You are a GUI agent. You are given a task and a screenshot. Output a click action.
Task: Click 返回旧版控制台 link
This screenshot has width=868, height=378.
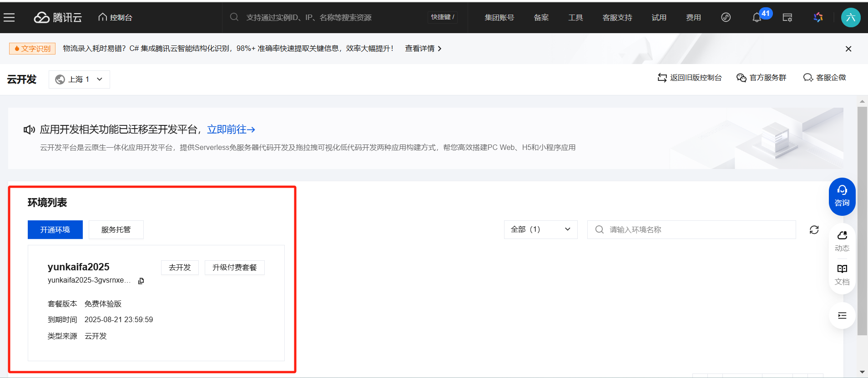pyautogui.click(x=690, y=78)
